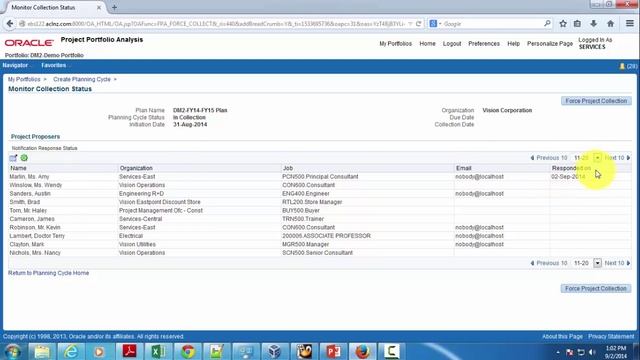Click the bookmark star icon in Firefox toolbar
The height and width of the screenshot is (360, 640).
[x=563, y=24]
